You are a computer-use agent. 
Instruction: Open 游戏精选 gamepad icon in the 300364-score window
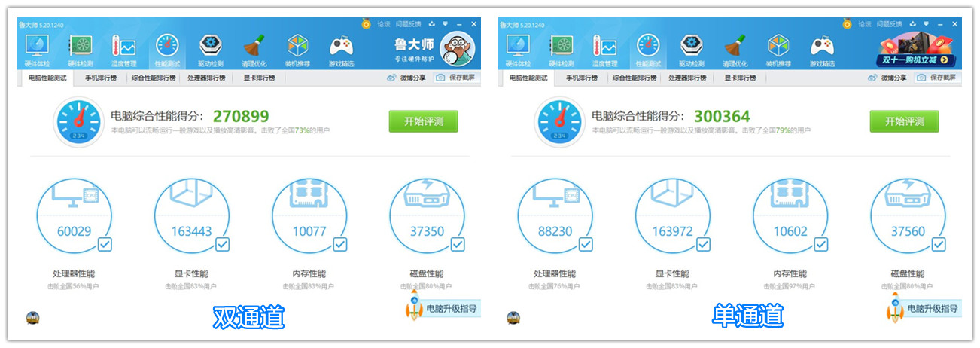tap(822, 47)
